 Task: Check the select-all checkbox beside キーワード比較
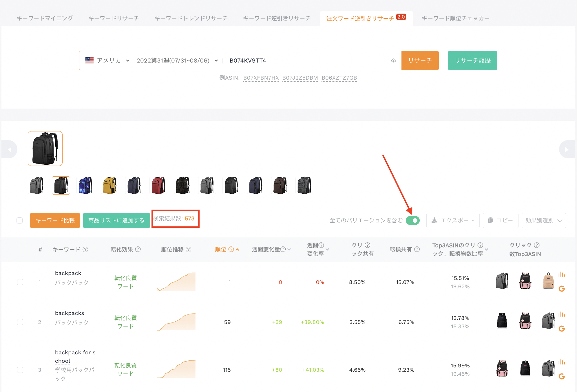20,220
